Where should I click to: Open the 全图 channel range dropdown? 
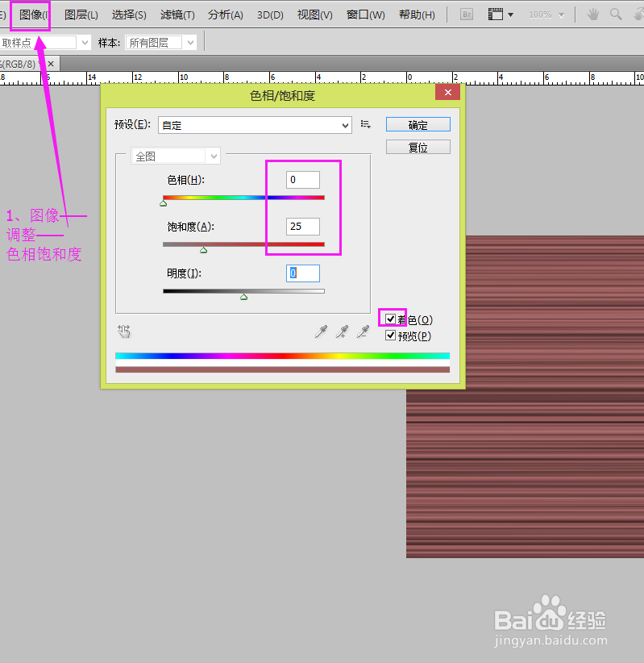coord(176,156)
